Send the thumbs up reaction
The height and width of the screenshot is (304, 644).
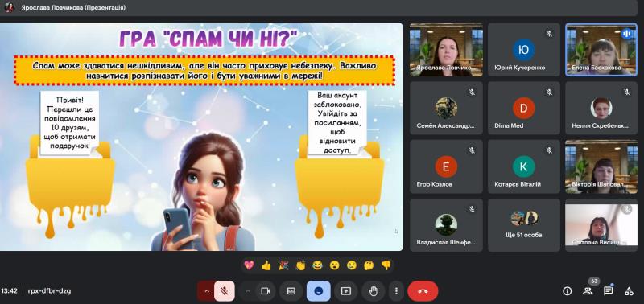266,265
